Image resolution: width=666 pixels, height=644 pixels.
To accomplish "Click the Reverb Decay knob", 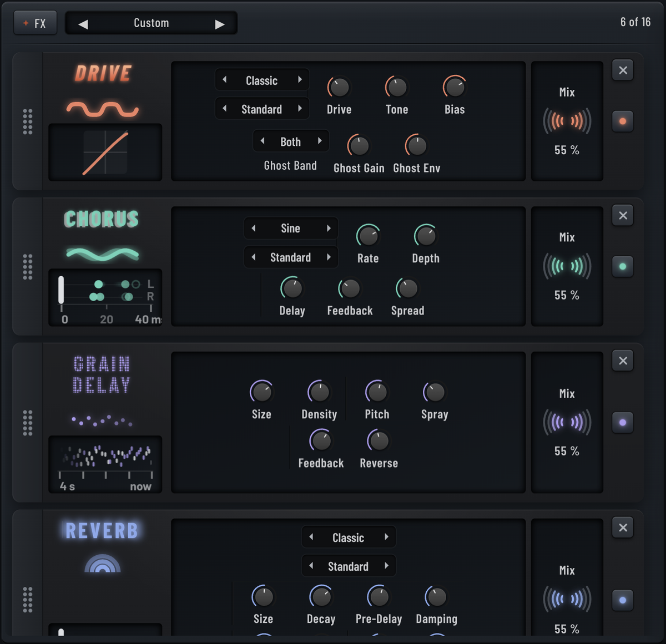I will tap(321, 597).
